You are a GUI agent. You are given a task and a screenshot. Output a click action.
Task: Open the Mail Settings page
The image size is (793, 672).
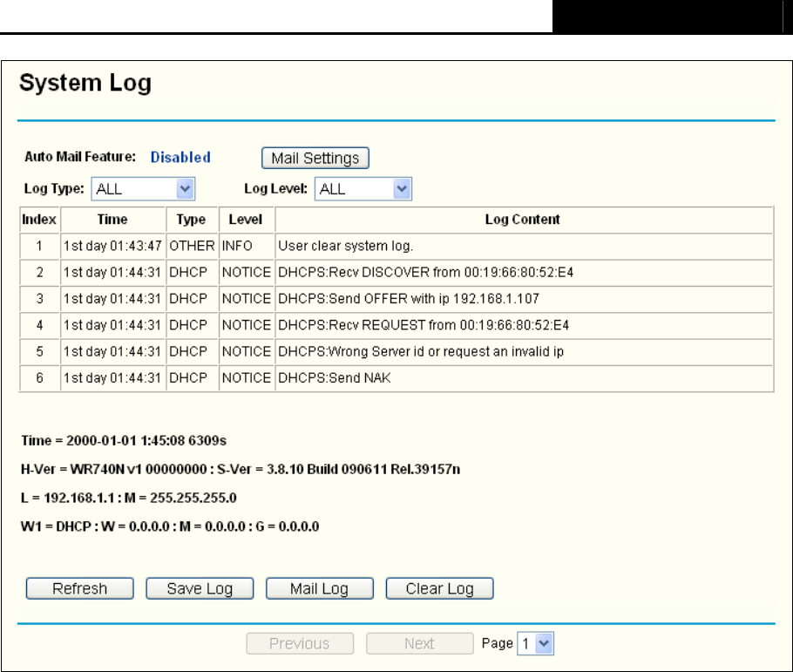point(315,159)
